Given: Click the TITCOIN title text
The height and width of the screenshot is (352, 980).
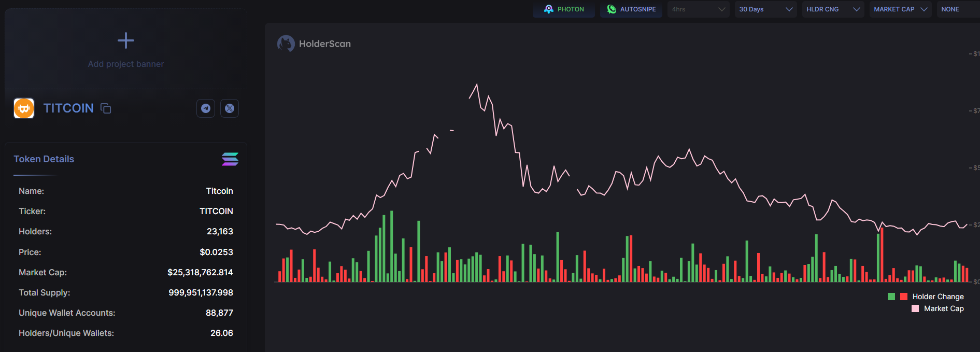Looking at the screenshot, I should point(68,108).
